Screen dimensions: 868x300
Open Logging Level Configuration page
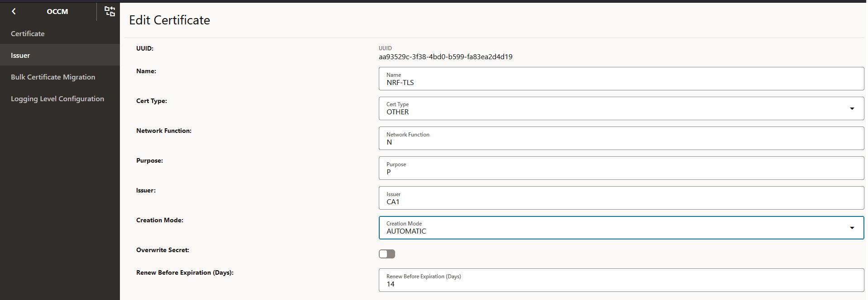57,98
